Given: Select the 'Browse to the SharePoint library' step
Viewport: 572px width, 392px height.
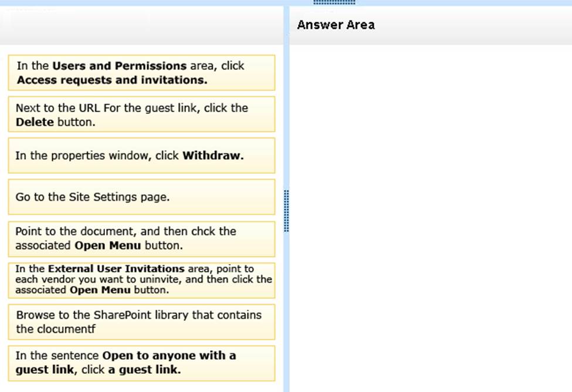Looking at the screenshot, I should [x=141, y=322].
